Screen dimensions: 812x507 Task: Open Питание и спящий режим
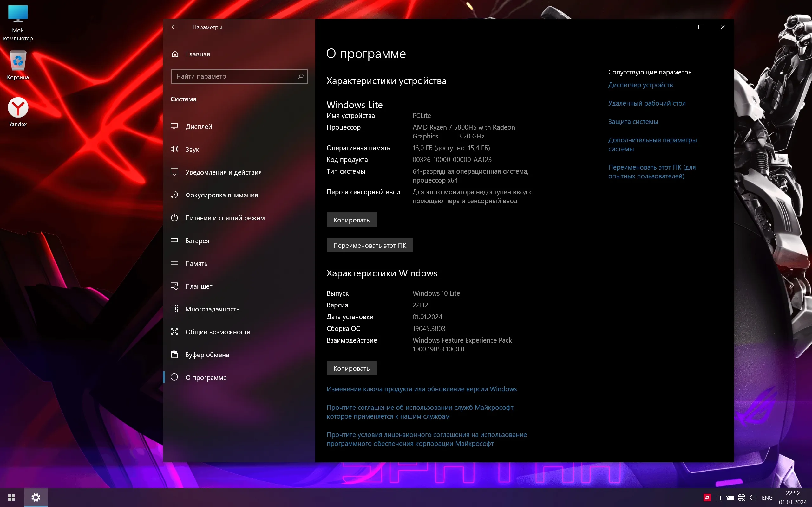click(225, 218)
